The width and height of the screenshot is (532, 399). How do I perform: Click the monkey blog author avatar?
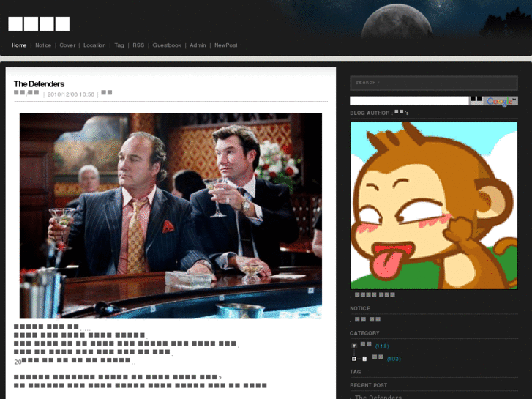pos(434,206)
